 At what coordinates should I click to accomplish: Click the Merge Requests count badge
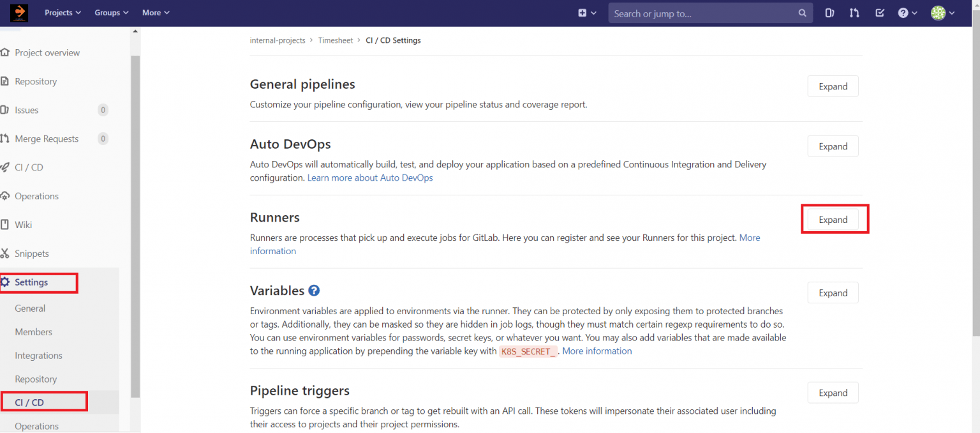103,139
